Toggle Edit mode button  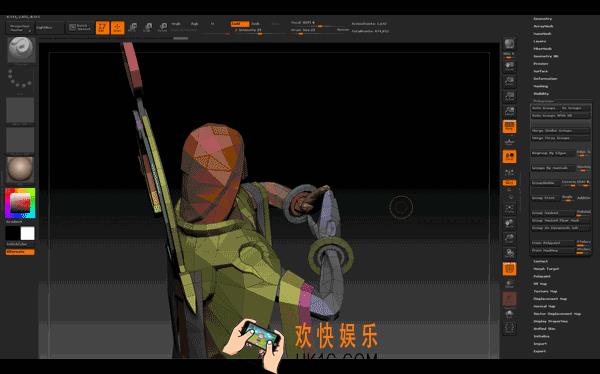click(x=102, y=28)
